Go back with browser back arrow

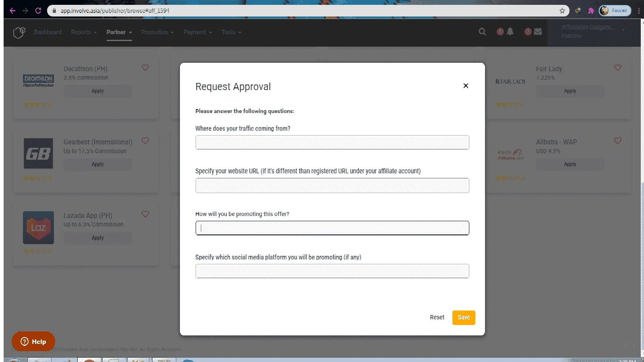12,11
